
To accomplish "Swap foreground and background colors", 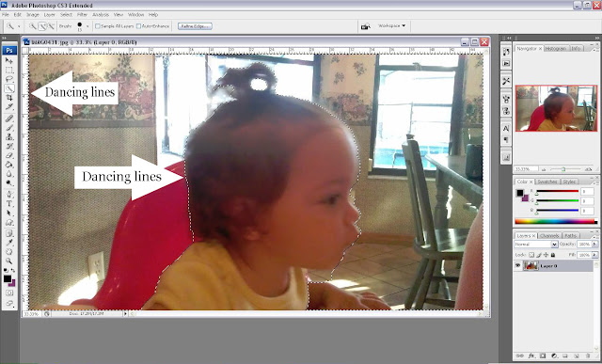I will coord(13,271).
